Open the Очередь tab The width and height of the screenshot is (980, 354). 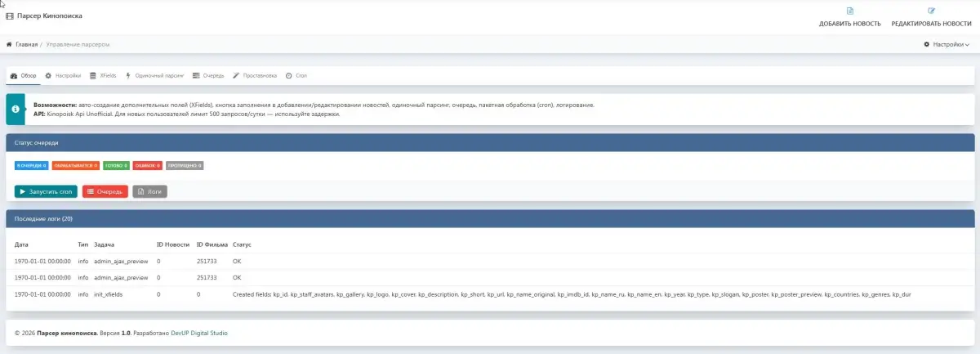(x=207, y=75)
